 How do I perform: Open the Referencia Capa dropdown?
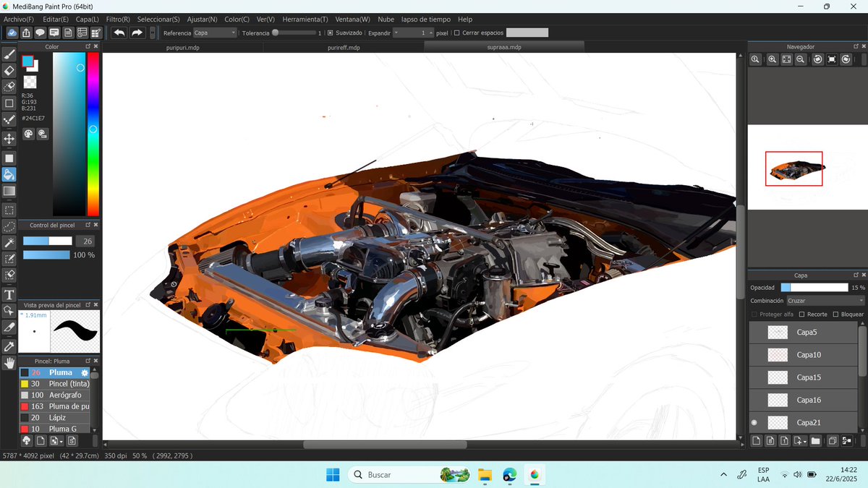point(215,33)
